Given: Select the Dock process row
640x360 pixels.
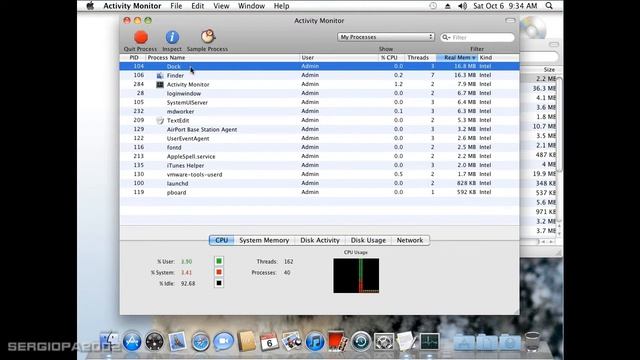Looking at the screenshot, I should pyautogui.click(x=319, y=66).
